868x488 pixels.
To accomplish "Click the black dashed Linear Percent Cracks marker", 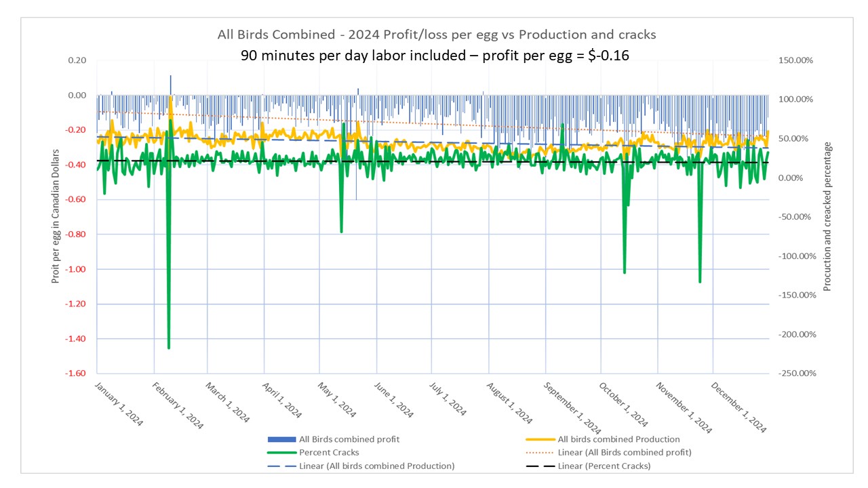I will pos(539,466).
